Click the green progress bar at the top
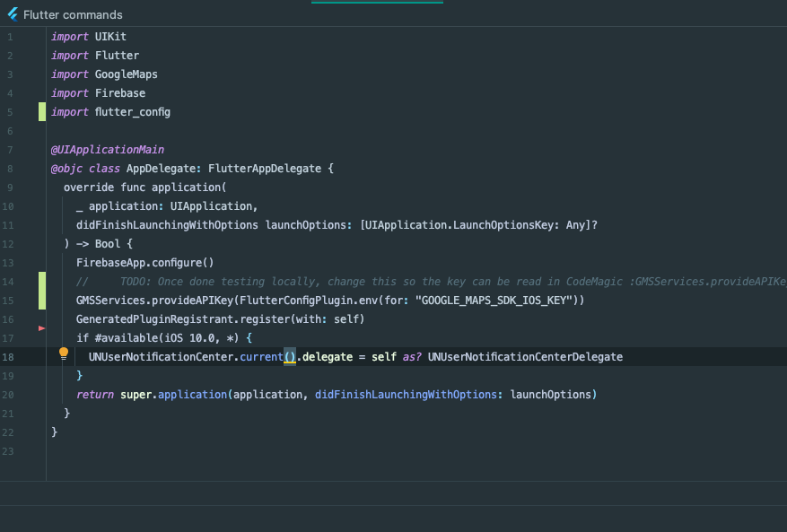Viewport: 787px width, 532px height. pos(376,3)
